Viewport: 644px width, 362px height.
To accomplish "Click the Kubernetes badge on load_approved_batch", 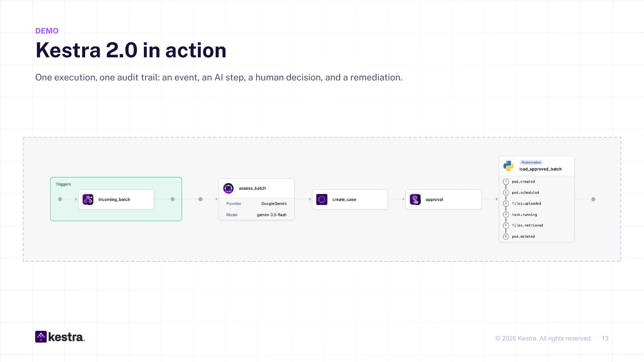I will click(x=531, y=162).
